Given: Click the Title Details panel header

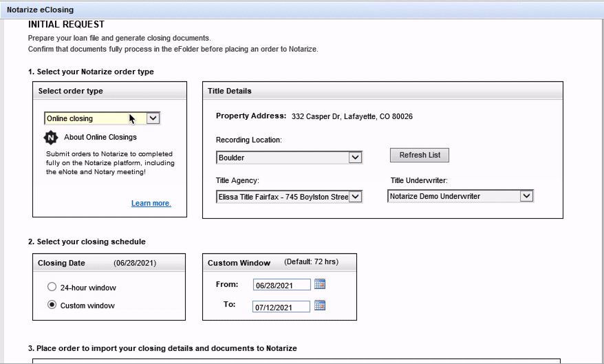Looking at the screenshot, I should tap(382, 91).
